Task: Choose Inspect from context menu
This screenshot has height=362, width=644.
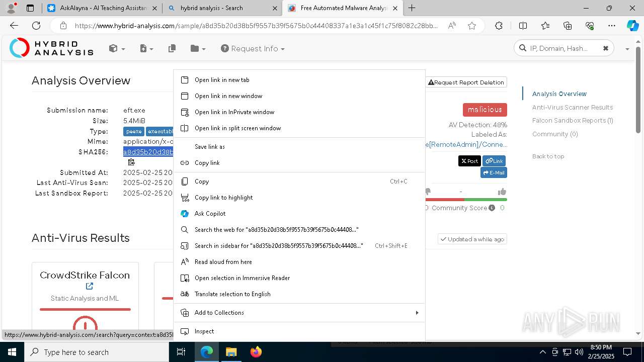Action: coord(299,331)
